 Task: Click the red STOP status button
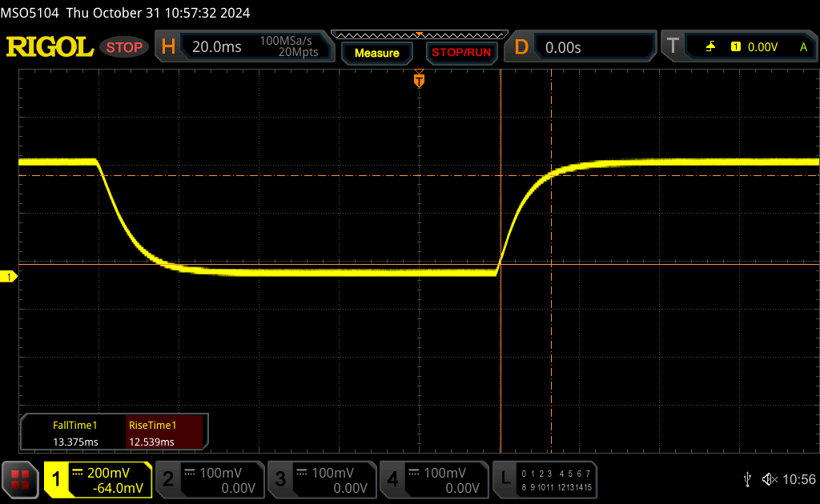(x=125, y=47)
